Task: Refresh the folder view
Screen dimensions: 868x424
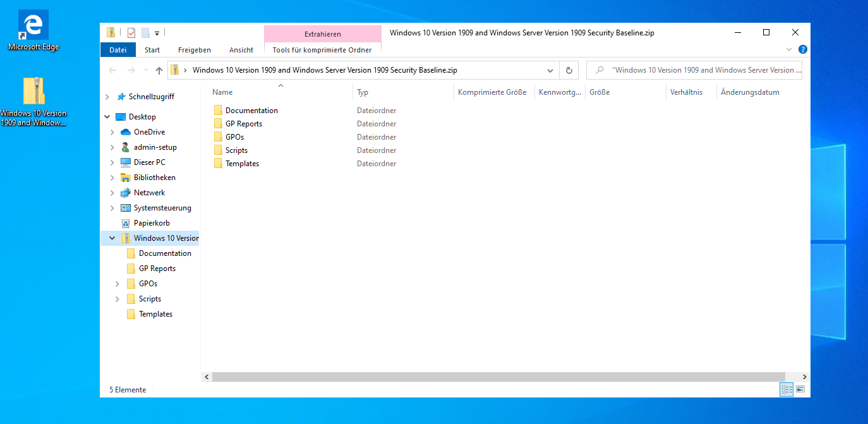Action: [x=569, y=70]
